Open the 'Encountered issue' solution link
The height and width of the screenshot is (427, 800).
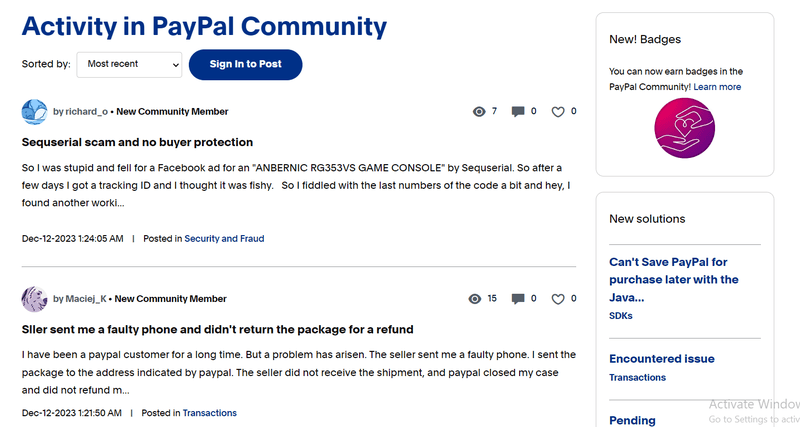[662, 359]
